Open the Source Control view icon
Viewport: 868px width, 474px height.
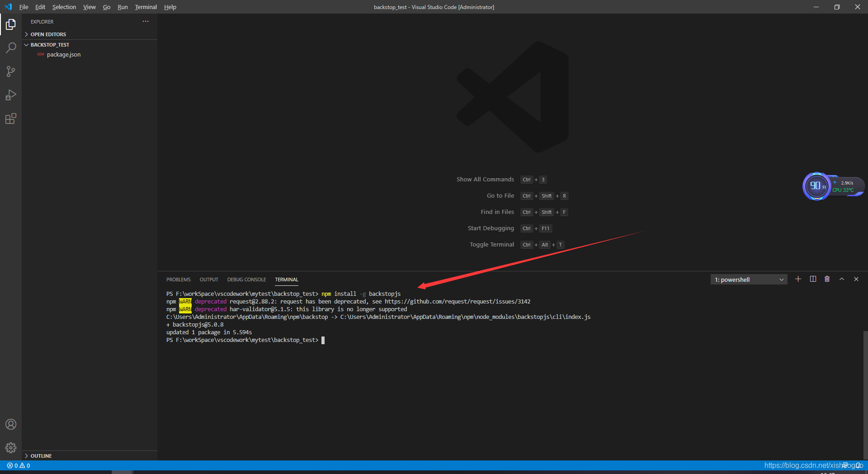[x=11, y=71]
